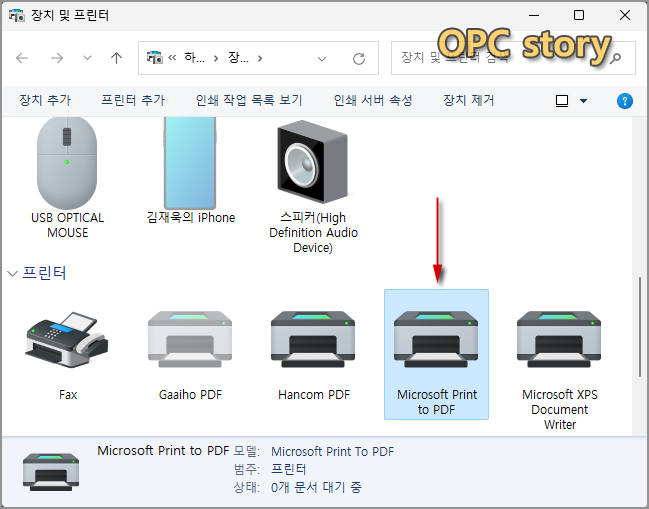This screenshot has width=649, height=509.
Task: Click 장치 제거 in the command bar
Action: click(469, 100)
